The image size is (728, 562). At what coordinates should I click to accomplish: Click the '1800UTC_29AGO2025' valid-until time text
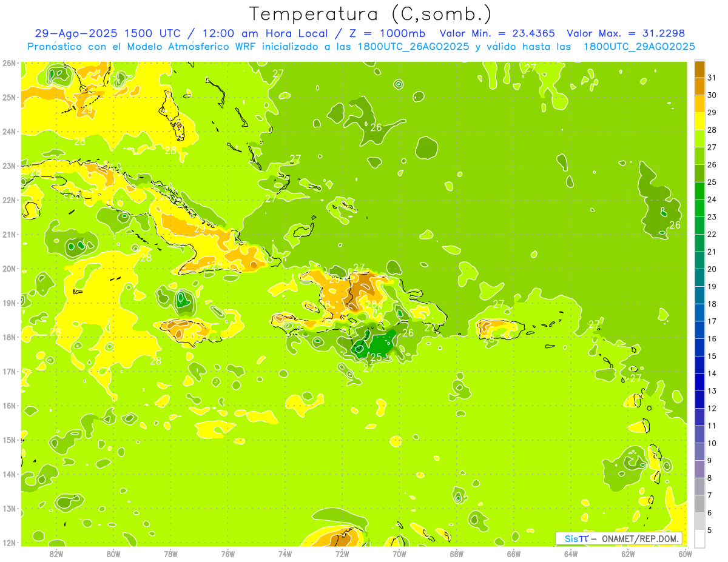(639, 47)
